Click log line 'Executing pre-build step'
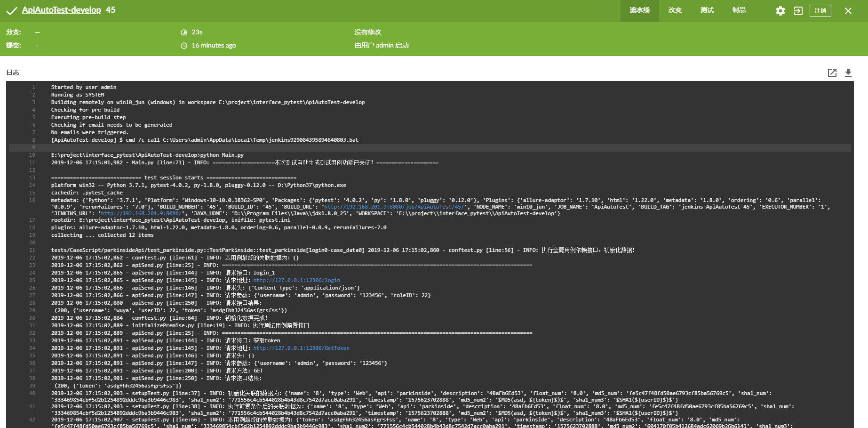Image resolution: width=868 pixels, height=428 pixels. click(x=88, y=117)
